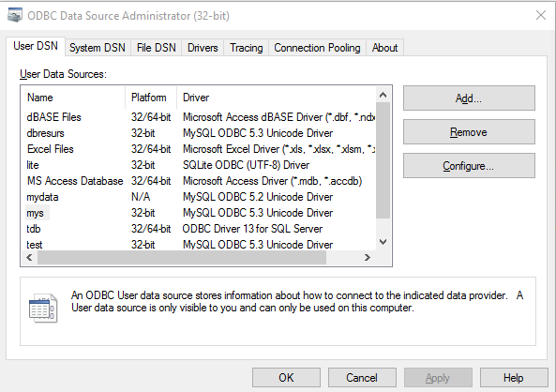556x392 pixels.
Task: Select the User DSN tab
Action: [x=36, y=46]
